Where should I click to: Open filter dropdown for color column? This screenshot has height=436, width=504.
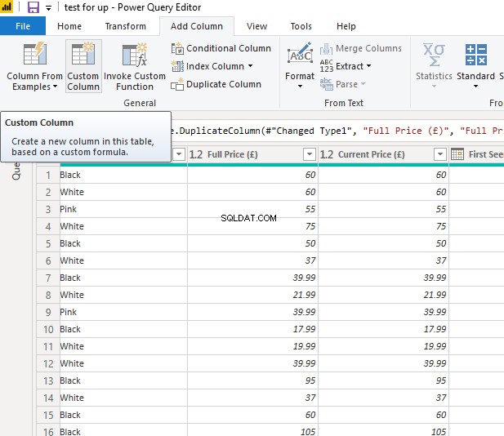[x=179, y=154]
